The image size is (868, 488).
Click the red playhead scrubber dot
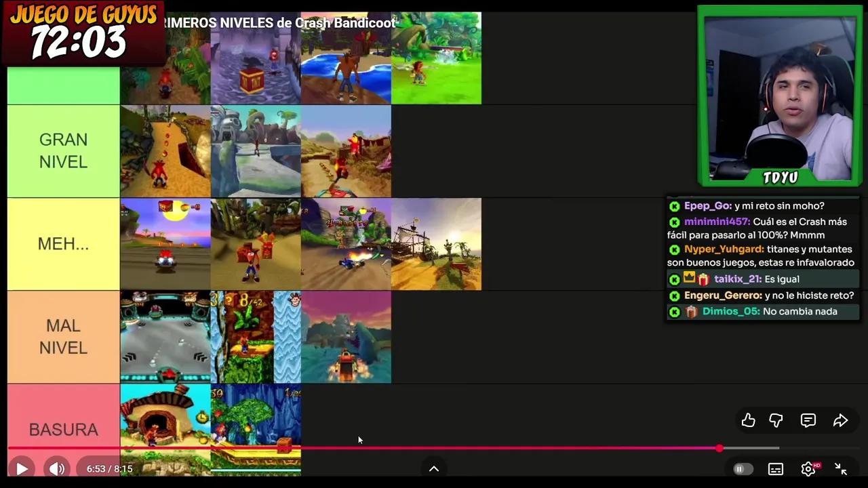(x=719, y=448)
